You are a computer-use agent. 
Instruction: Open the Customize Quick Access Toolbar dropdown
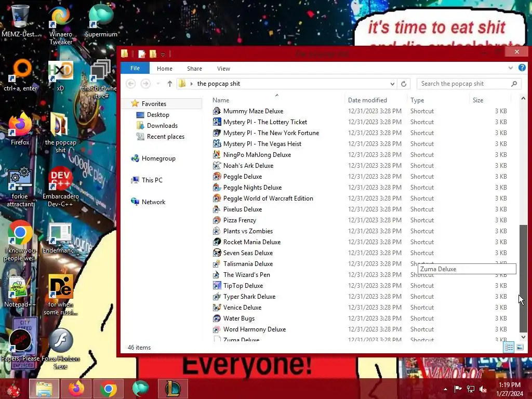163,54
